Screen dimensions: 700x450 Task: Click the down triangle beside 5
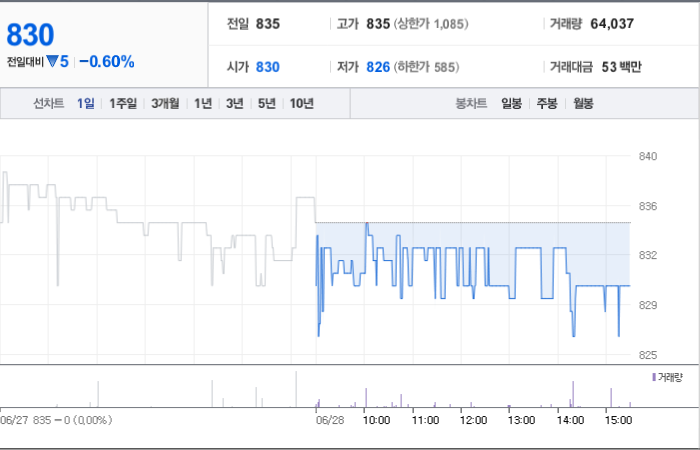pyautogui.click(x=52, y=61)
